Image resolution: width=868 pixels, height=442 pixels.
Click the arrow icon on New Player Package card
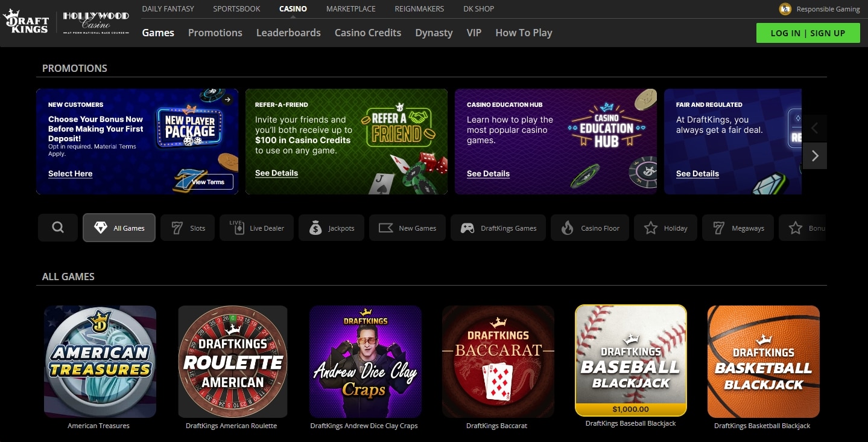[x=227, y=100]
